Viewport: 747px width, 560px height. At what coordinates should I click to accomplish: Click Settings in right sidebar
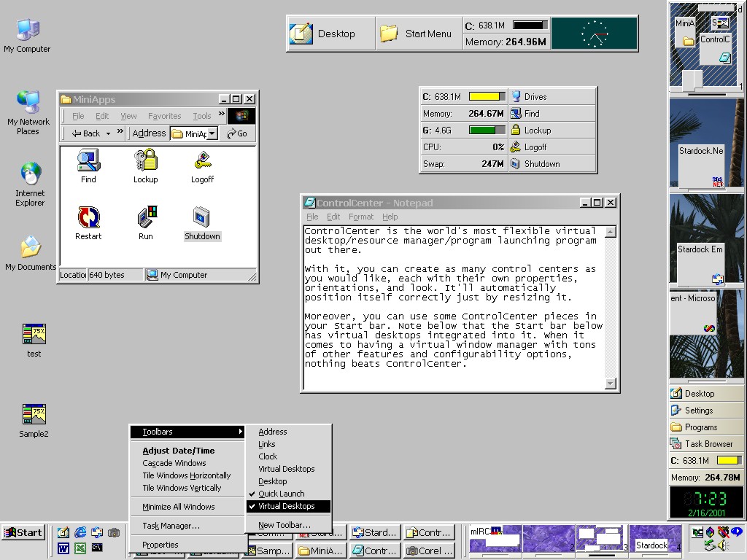click(x=706, y=410)
